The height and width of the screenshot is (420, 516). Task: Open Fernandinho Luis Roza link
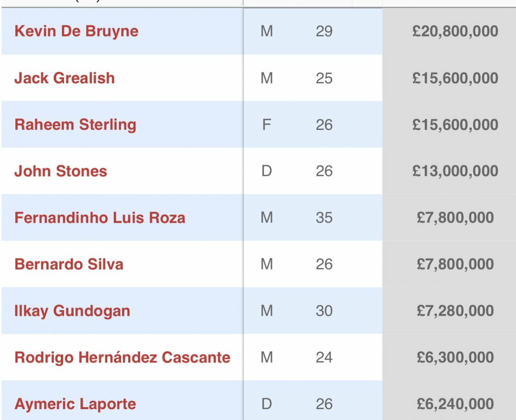(100, 218)
